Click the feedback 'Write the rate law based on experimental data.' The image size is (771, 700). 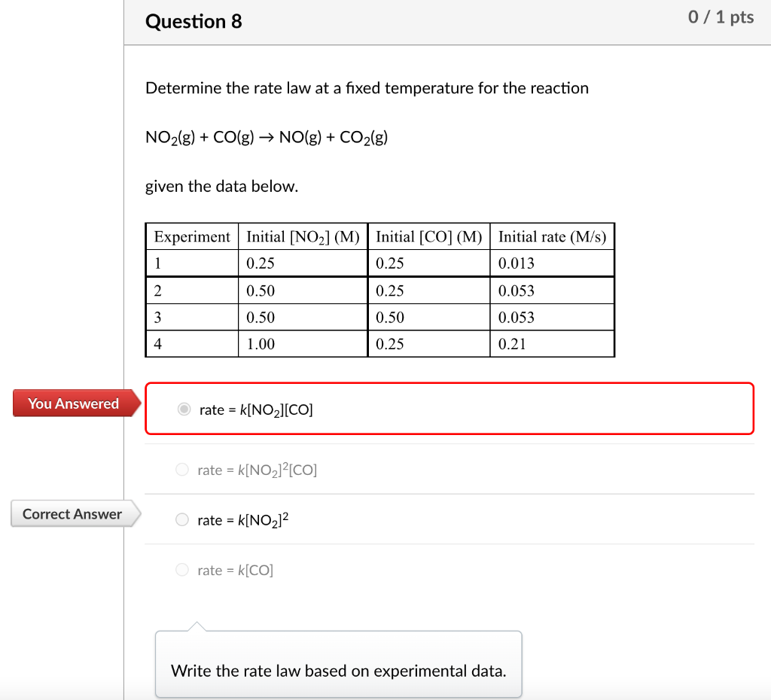[x=338, y=671]
